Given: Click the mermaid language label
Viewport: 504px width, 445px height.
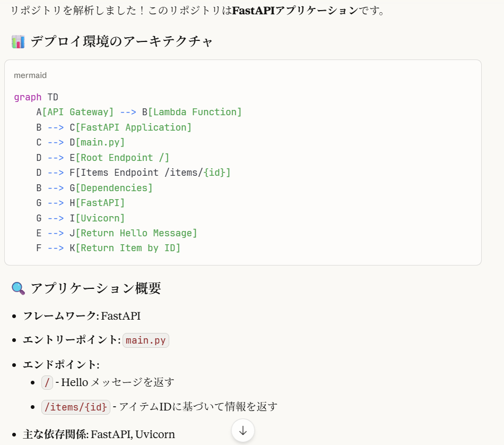Looking at the screenshot, I should point(30,75).
